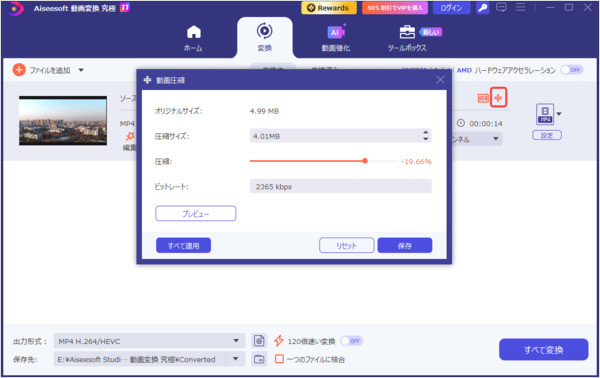Close the 動画圧縮 dialog
The height and width of the screenshot is (378, 600).
(x=440, y=80)
